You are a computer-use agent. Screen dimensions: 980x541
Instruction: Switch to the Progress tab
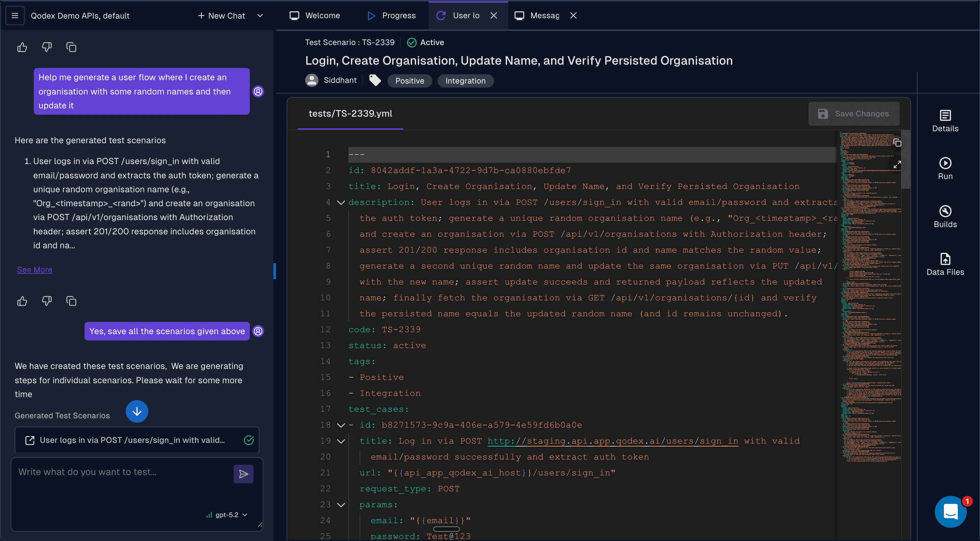tap(392, 16)
